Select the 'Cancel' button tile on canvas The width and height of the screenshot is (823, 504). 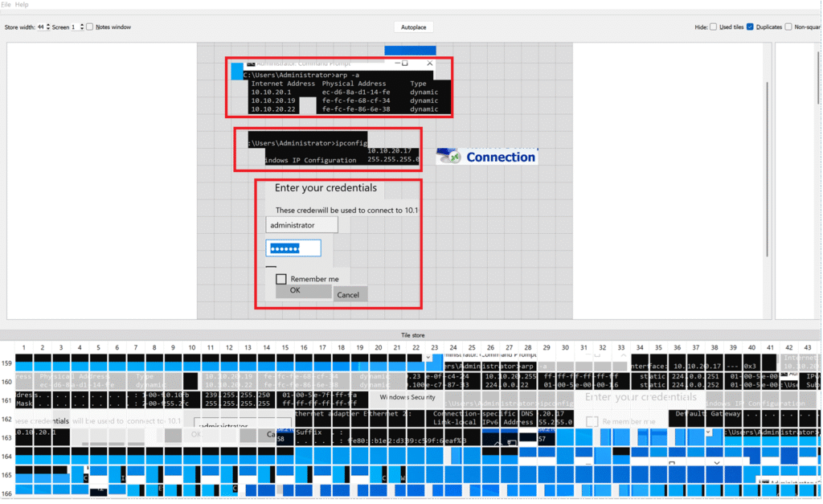(x=349, y=295)
